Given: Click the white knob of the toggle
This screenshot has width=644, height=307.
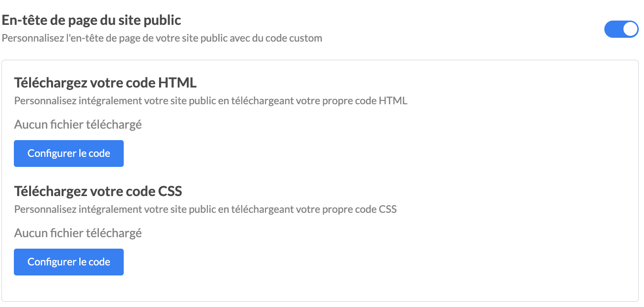Looking at the screenshot, I should click(630, 29).
